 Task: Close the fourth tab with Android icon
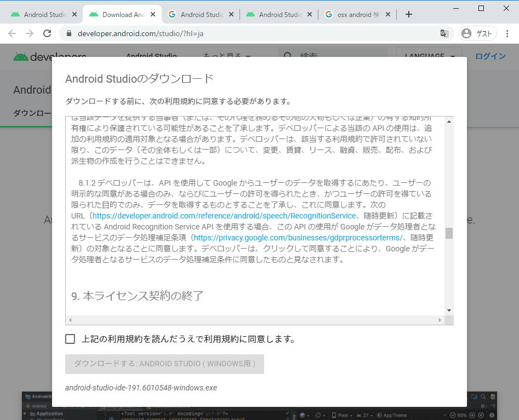310,15
